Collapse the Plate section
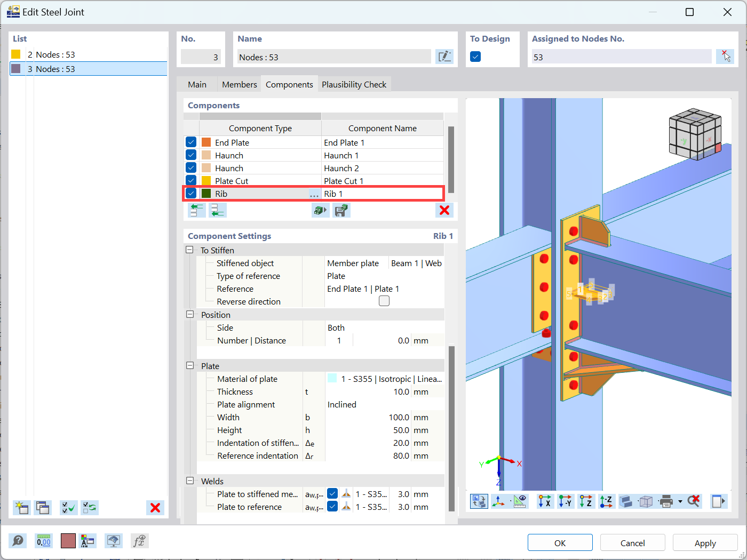This screenshot has width=747, height=560. [x=189, y=366]
